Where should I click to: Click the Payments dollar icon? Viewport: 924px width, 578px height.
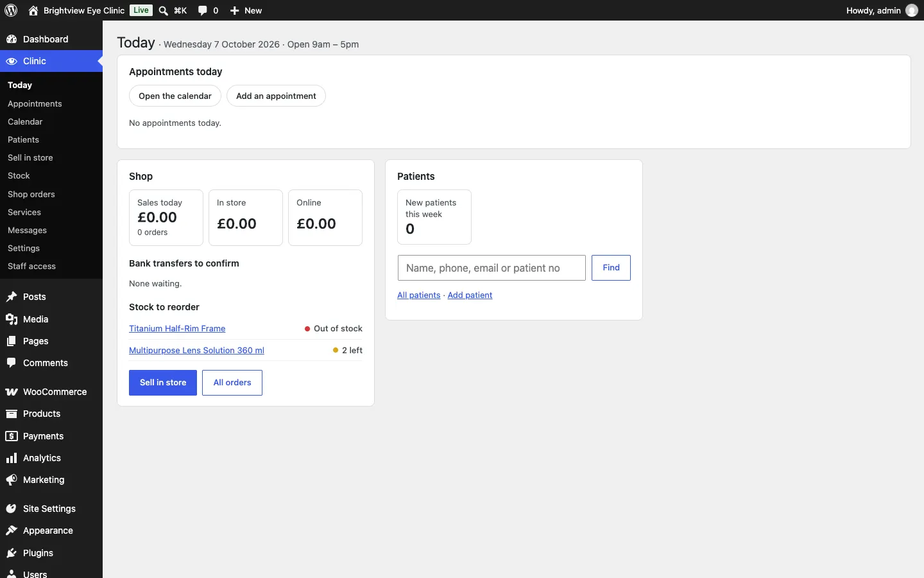coord(12,436)
